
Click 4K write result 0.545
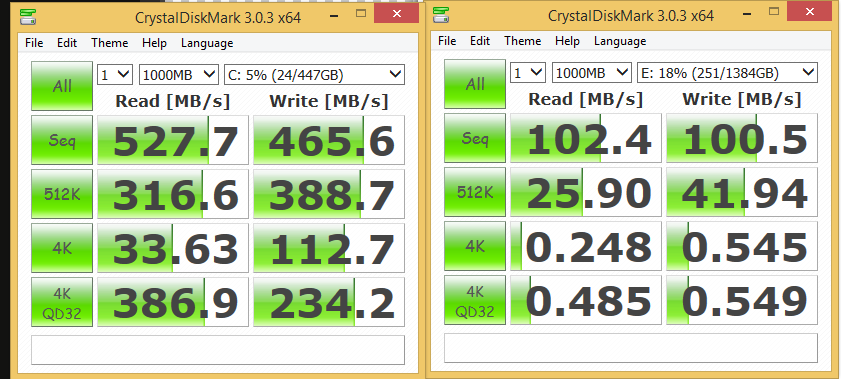(742, 246)
